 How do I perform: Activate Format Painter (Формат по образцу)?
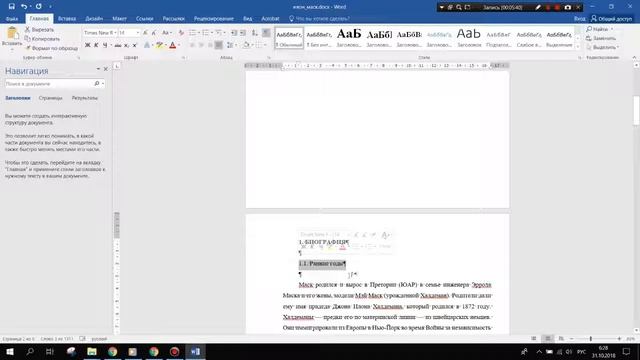pyautogui.click(x=51, y=48)
